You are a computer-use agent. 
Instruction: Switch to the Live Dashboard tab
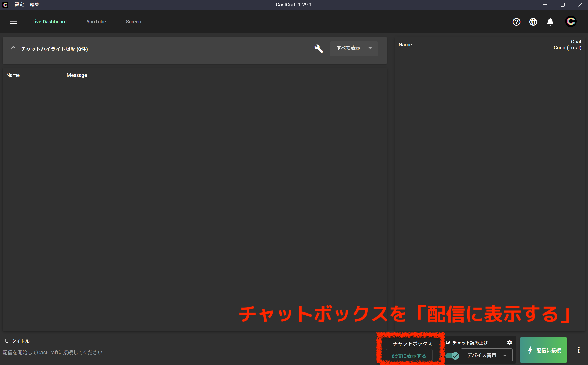[49, 22]
